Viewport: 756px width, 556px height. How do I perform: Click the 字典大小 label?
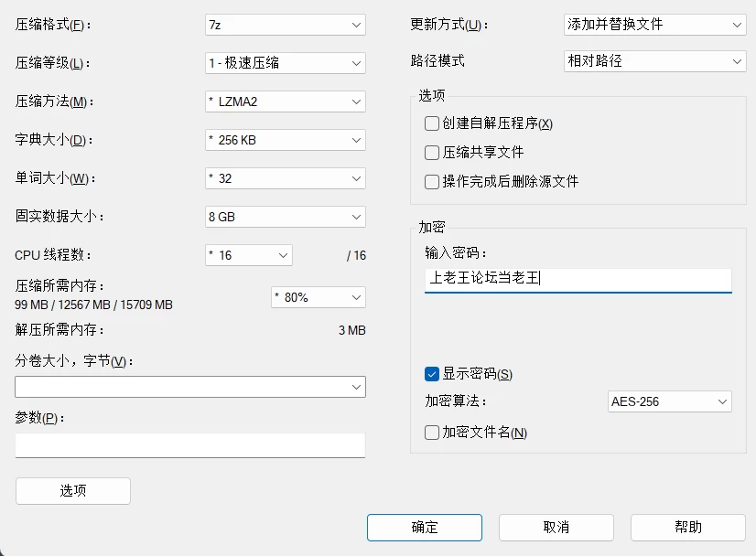54,140
